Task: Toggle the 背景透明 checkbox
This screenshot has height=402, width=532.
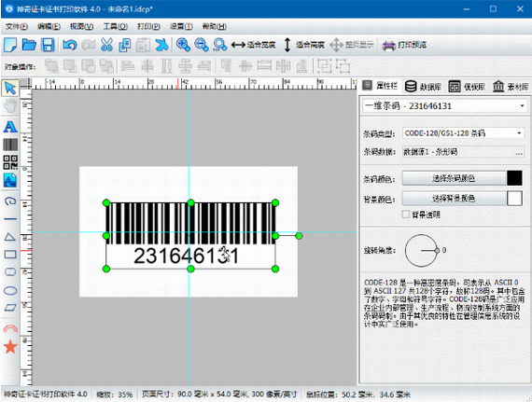Action: tap(406, 215)
